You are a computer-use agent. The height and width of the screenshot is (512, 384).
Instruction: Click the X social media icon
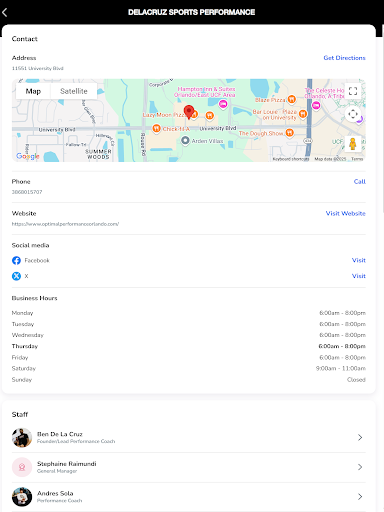(16, 276)
